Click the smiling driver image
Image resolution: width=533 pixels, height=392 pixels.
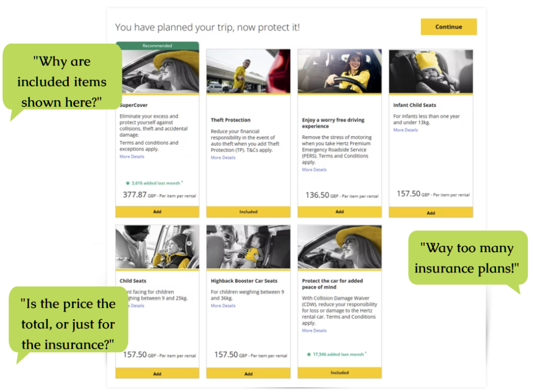[339, 71]
